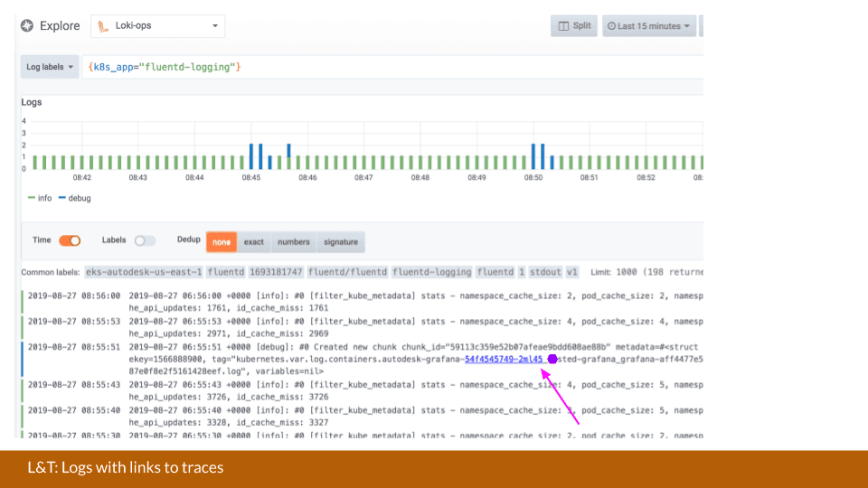Click the Explore compass icon
868x488 pixels.
coord(27,25)
